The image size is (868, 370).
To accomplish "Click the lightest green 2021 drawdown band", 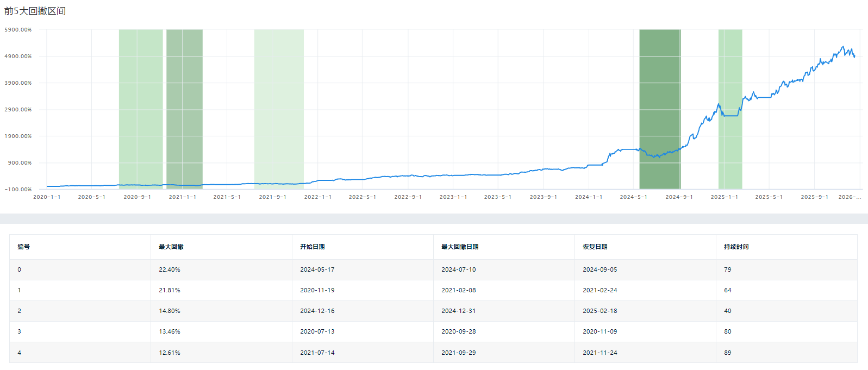I will pos(279,109).
